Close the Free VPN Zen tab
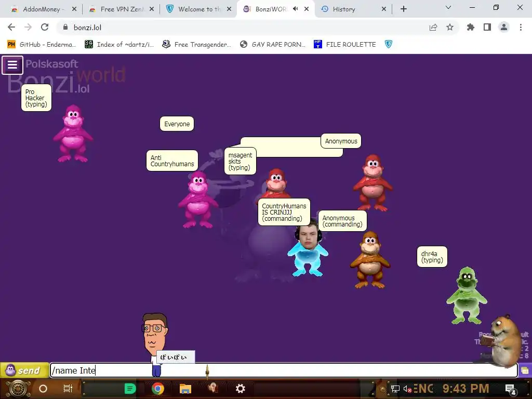Viewport: 532px width, 399px height. tap(152, 9)
